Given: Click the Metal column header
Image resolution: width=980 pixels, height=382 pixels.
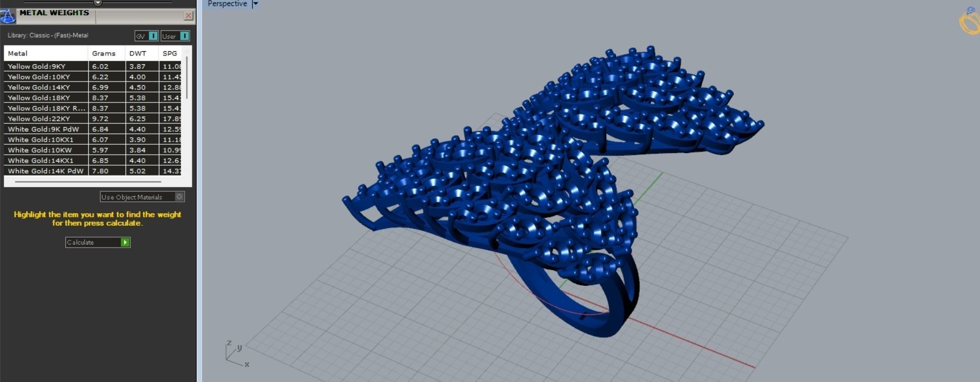Looking at the screenshot, I should (x=46, y=53).
